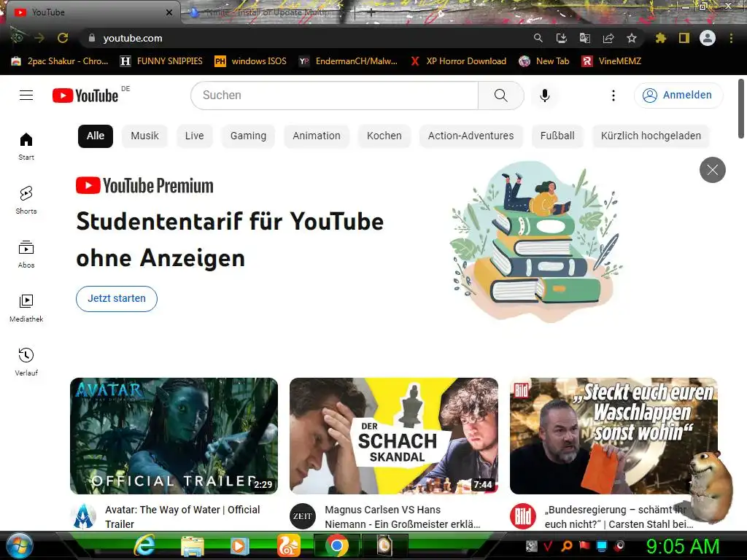Open Windows Explorer folder on taskbar
This screenshot has width=747, height=560.
193,545
